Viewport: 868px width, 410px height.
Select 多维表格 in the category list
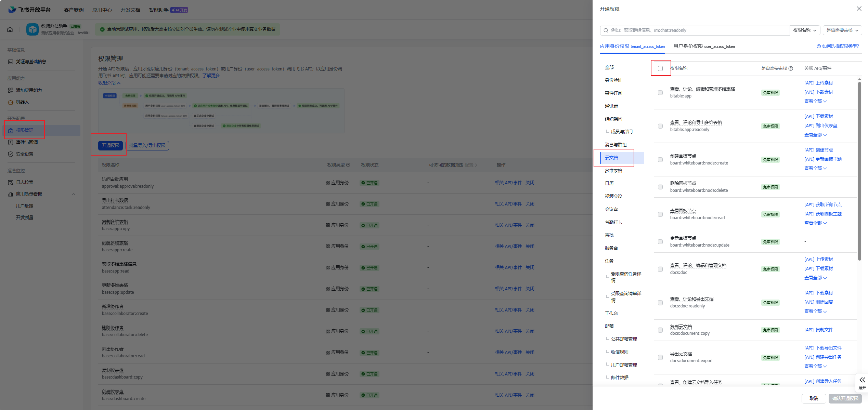[x=613, y=171]
